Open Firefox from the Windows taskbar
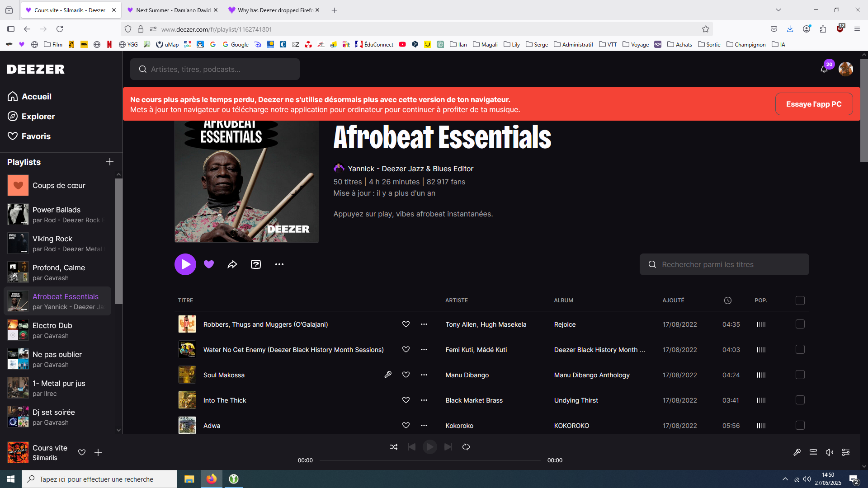Image resolution: width=868 pixels, height=488 pixels. 211,479
